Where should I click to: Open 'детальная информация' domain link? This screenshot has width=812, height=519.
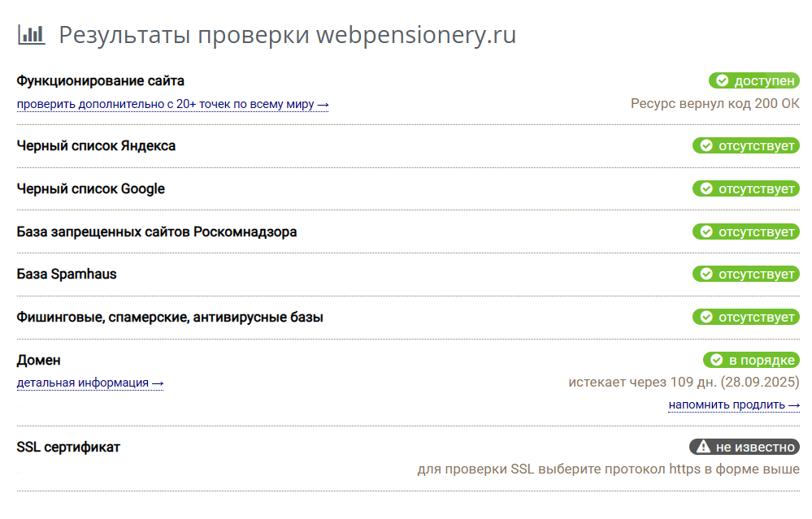tap(90, 383)
